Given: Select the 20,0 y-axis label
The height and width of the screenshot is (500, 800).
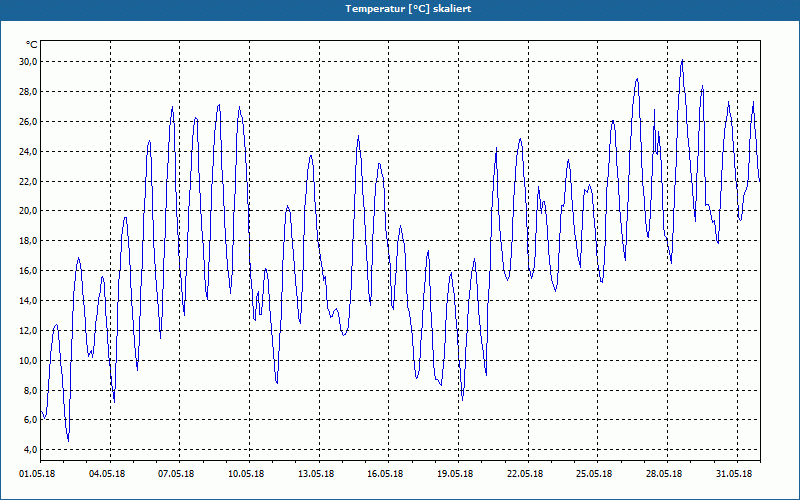Looking at the screenshot, I should click(x=28, y=211).
